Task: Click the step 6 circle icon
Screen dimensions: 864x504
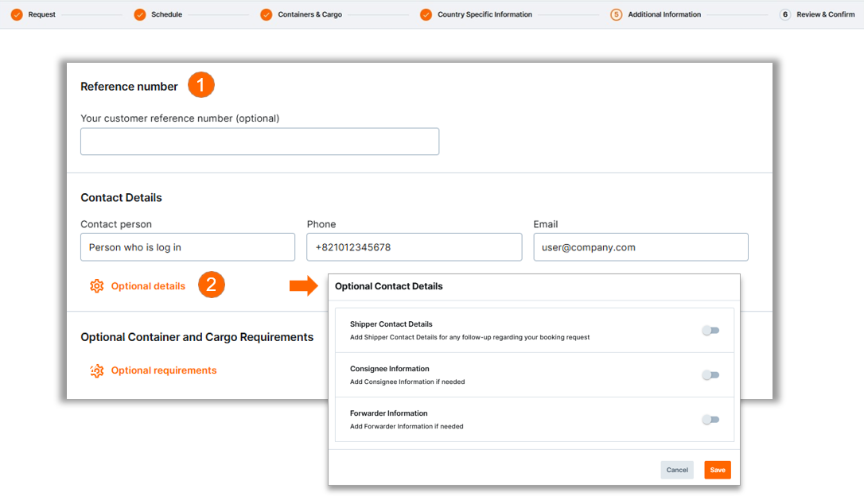Action: click(x=785, y=14)
